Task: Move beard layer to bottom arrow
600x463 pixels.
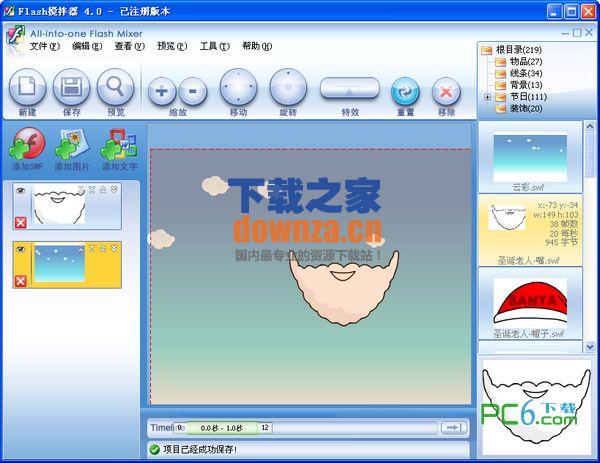Action: coord(92,190)
